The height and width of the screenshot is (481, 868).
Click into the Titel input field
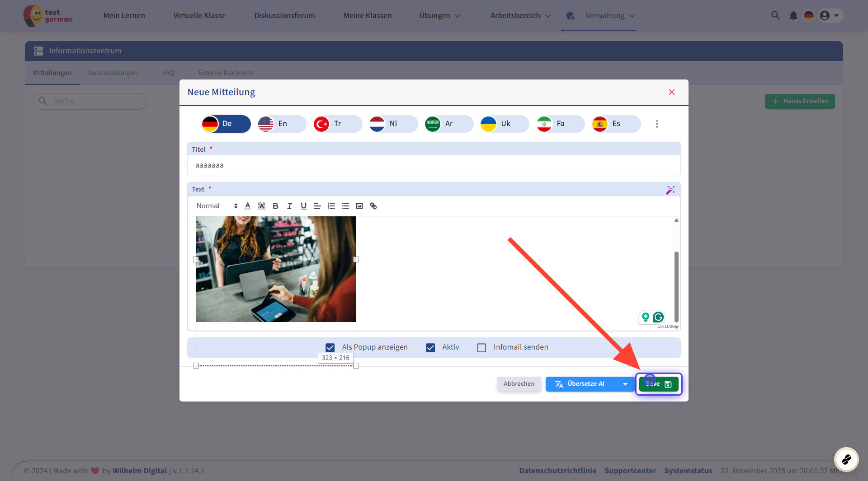tap(433, 165)
